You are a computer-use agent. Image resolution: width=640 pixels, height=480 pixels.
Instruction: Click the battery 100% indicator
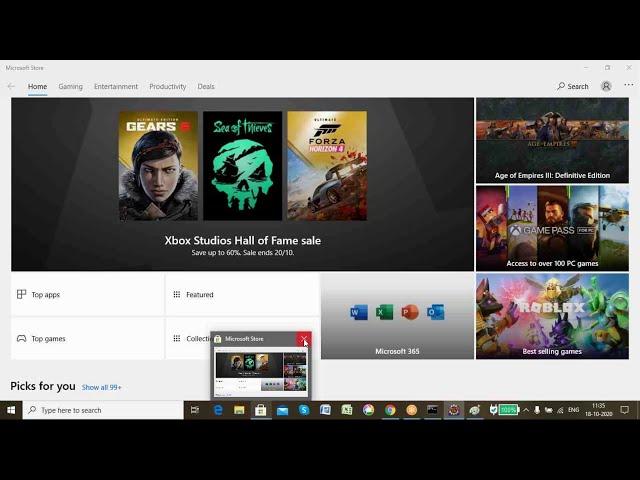[509, 409]
